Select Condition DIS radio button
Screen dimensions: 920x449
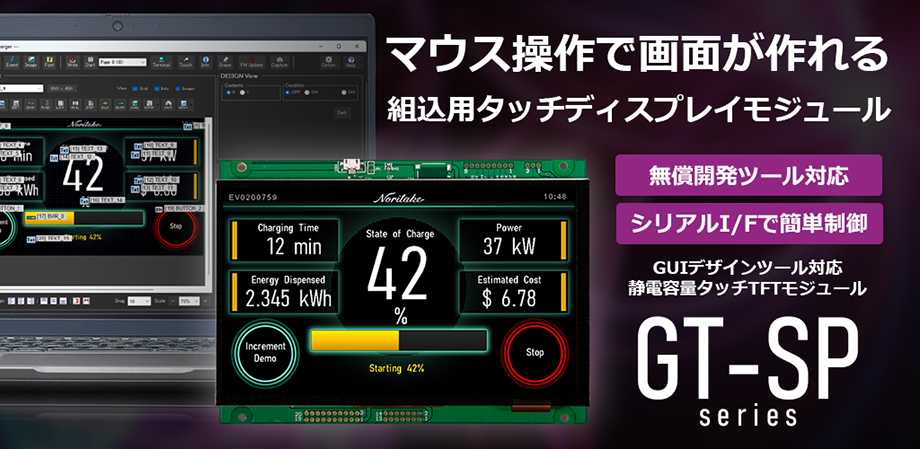click(344, 92)
